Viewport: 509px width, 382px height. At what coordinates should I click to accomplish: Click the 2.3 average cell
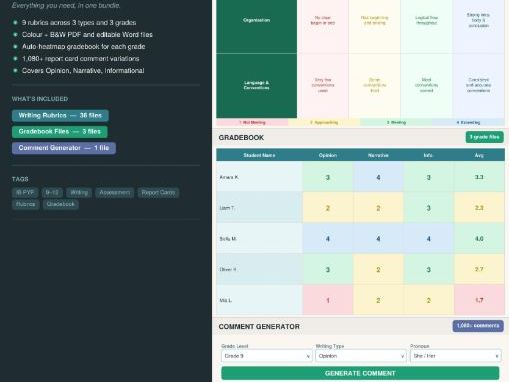pyautogui.click(x=479, y=208)
